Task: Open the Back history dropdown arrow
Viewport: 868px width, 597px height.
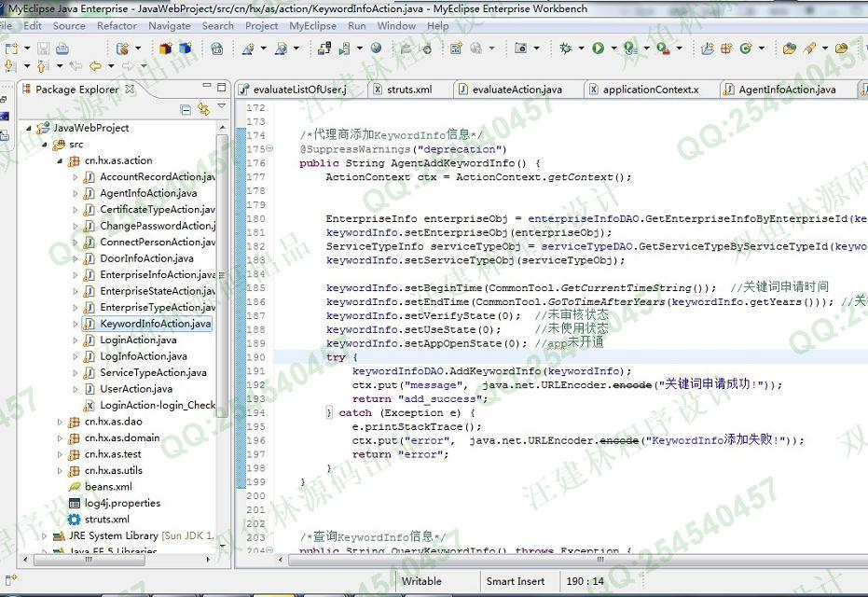Action: click(111, 66)
